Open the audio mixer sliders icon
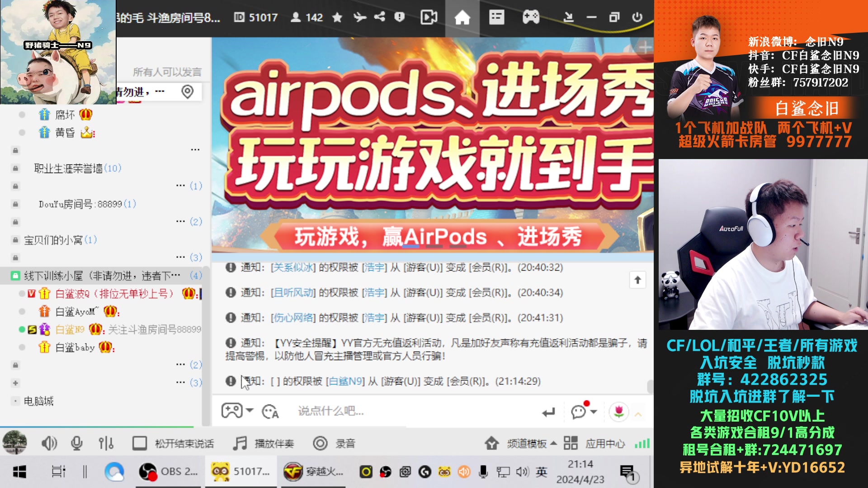Screen dimensions: 868x488 [x=105, y=444]
